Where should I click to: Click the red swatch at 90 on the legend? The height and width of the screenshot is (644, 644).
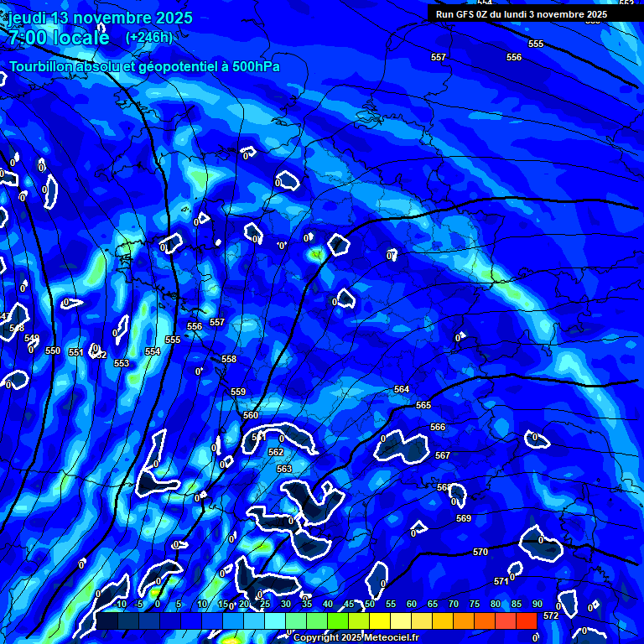pos(527,621)
